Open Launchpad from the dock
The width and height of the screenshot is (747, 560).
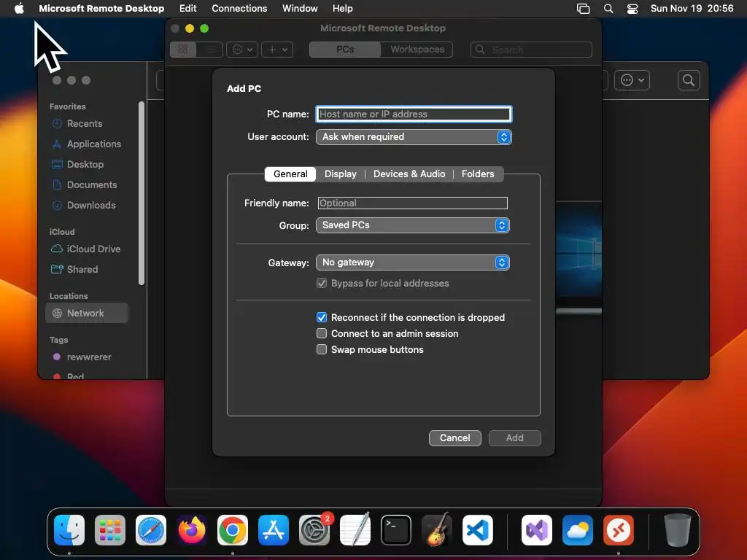pyautogui.click(x=110, y=530)
